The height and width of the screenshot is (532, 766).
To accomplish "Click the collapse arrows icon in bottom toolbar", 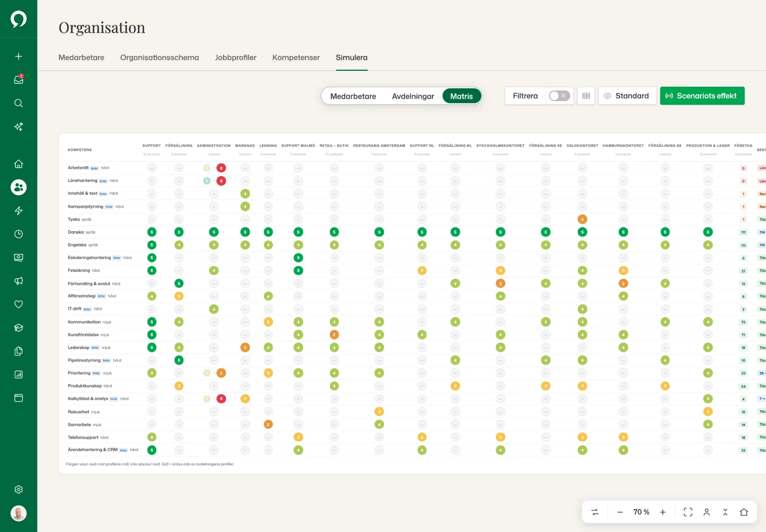I will pos(725,512).
